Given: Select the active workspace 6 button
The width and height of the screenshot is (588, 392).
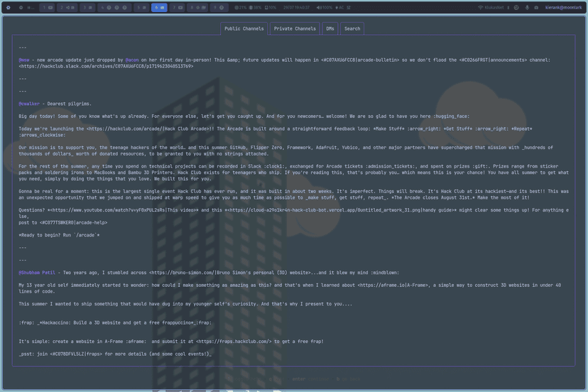Looking at the screenshot, I should tap(159, 8).
